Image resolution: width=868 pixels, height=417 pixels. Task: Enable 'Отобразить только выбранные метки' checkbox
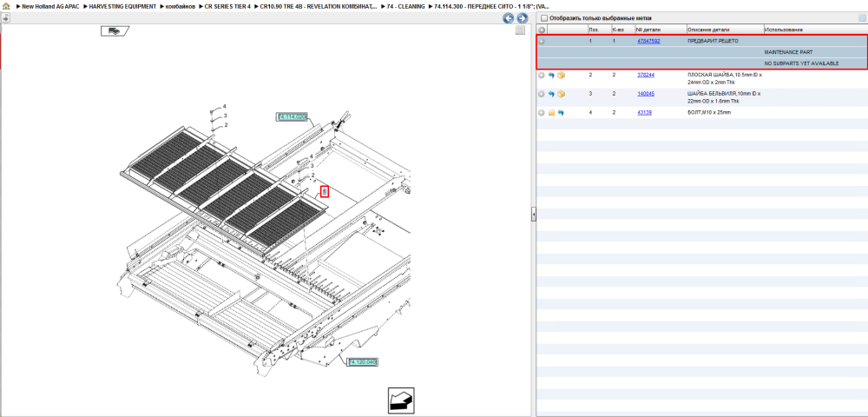(543, 18)
